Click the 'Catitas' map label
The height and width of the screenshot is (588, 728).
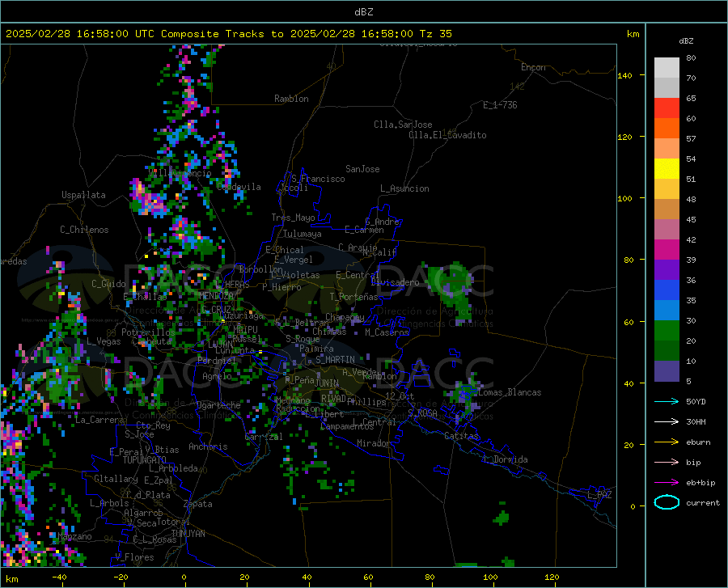click(462, 436)
